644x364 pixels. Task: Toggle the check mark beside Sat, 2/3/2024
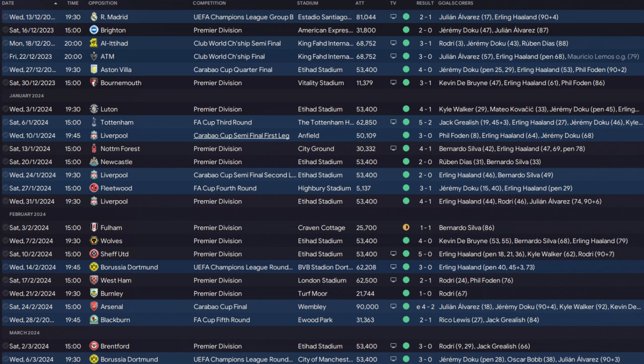point(5,346)
